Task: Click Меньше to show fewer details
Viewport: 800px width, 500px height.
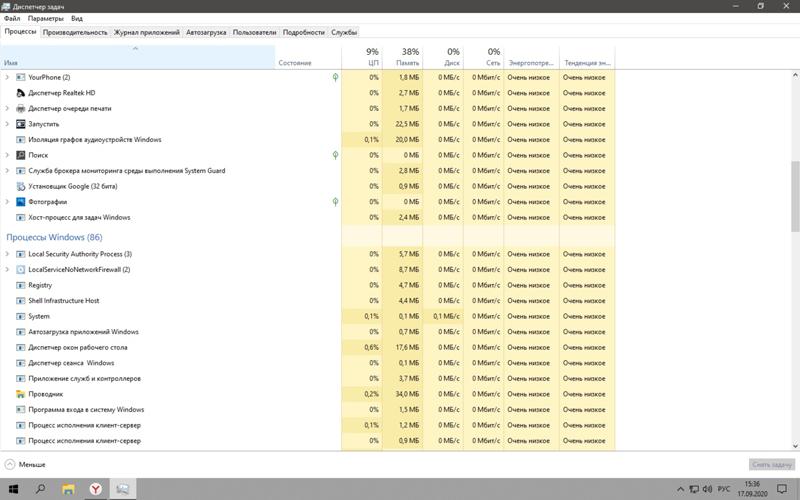Action: tap(26, 465)
